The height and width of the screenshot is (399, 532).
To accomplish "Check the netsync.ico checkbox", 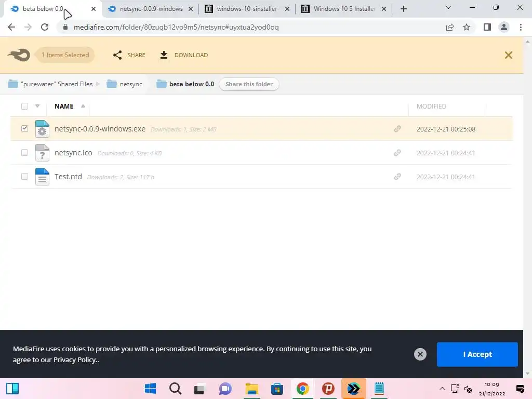I will tap(24, 152).
